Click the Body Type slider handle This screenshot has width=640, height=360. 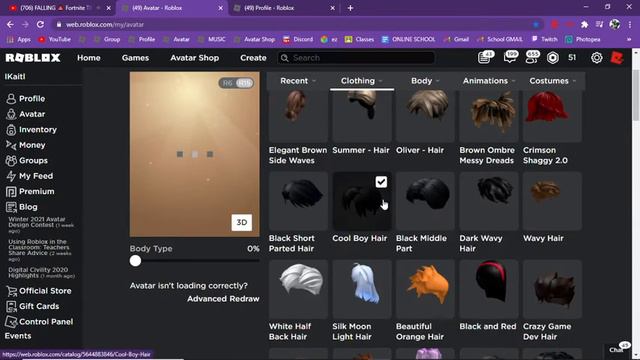coord(136,261)
